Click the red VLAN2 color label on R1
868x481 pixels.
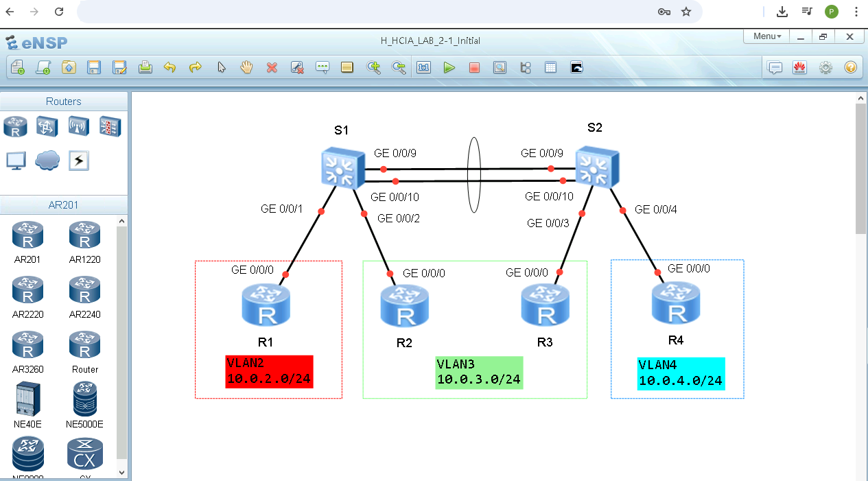[268, 371]
